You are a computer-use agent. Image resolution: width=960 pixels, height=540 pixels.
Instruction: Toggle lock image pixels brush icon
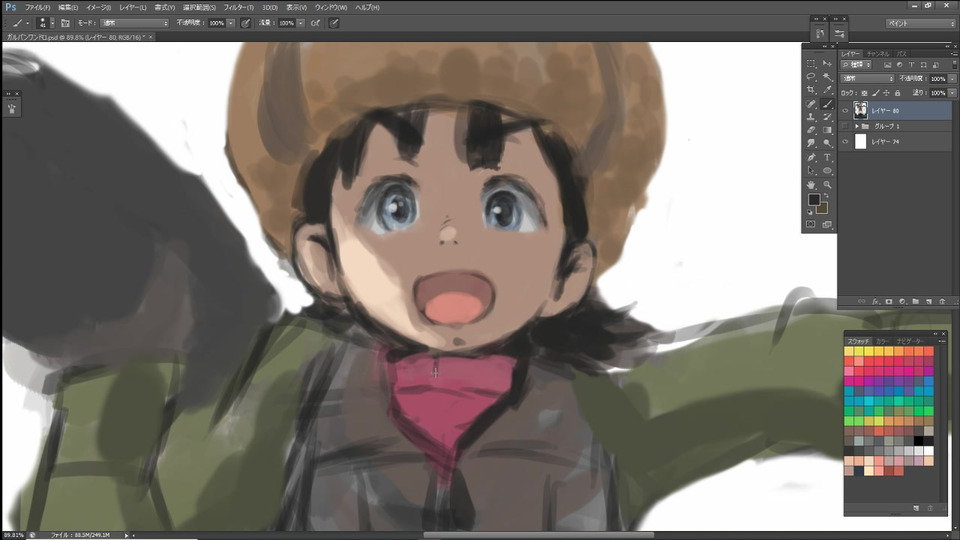876,93
